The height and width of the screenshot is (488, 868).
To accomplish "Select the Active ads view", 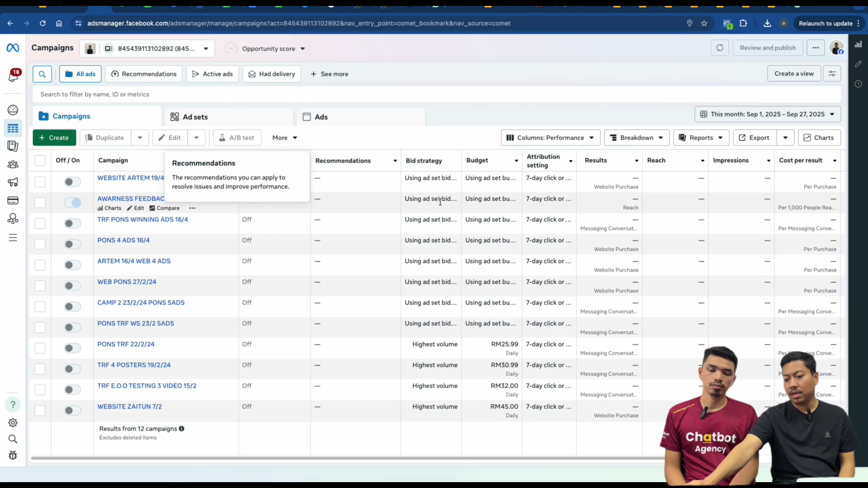I will tap(212, 74).
